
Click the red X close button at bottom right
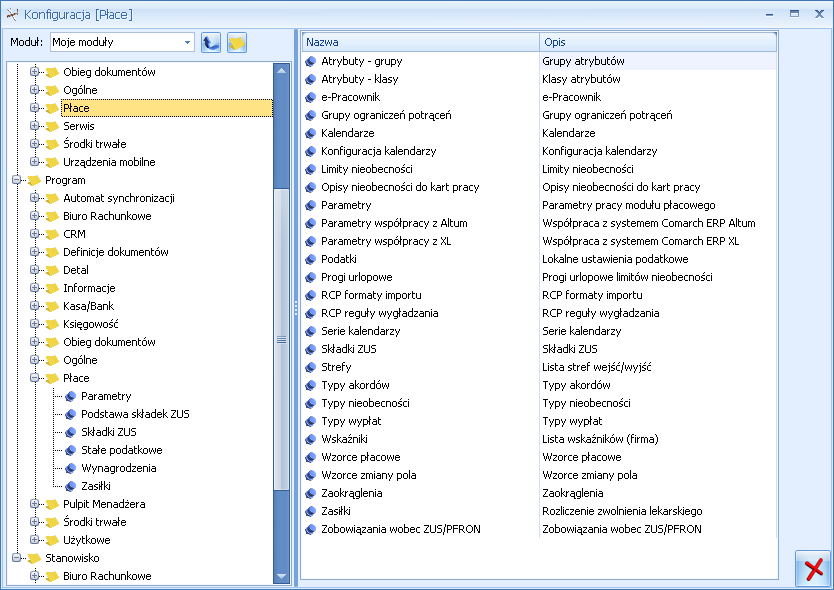tap(814, 569)
